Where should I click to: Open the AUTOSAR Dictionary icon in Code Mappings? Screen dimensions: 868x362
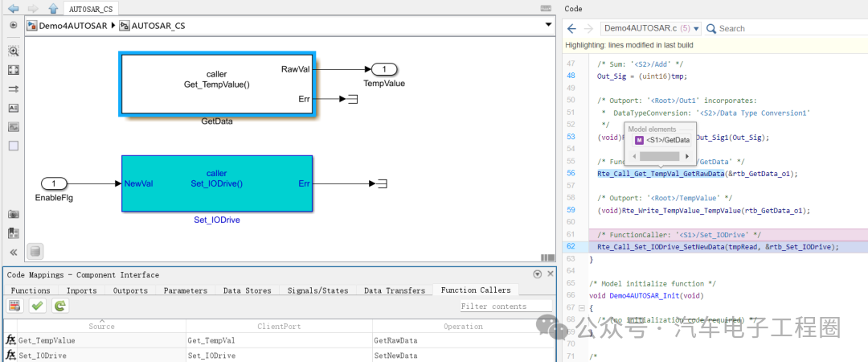click(15, 306)
